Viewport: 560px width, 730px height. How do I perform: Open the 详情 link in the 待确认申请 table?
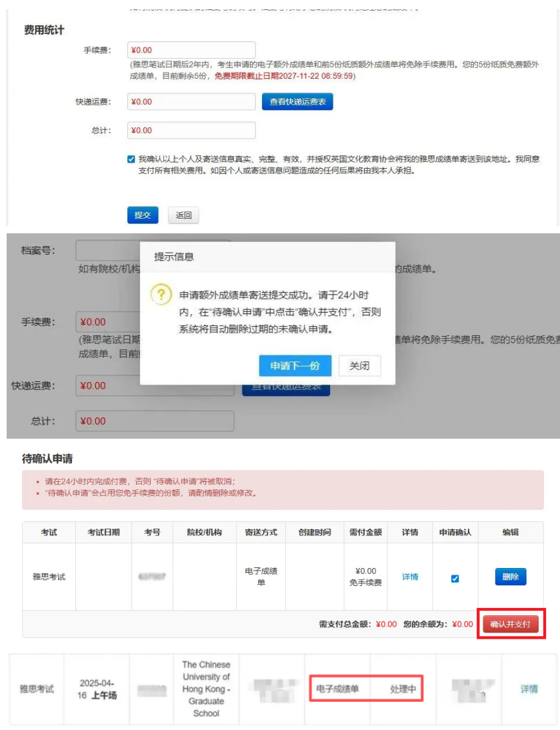tap(410, 577)
